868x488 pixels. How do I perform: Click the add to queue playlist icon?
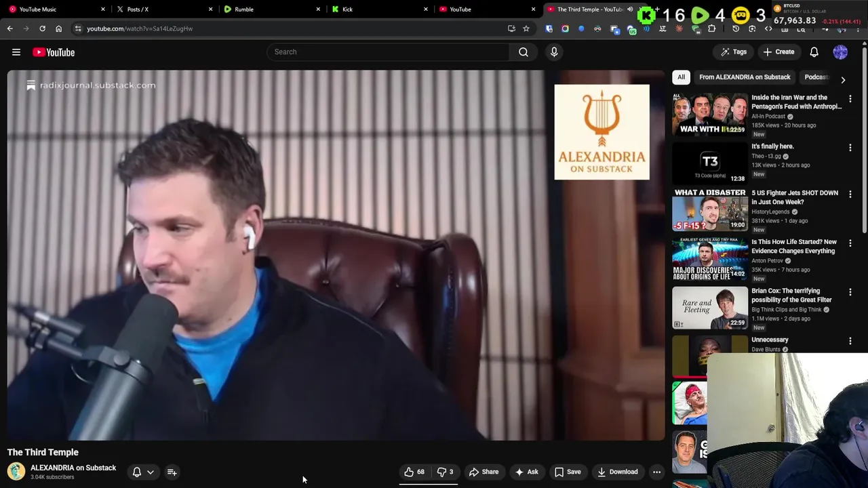point(172,472)
